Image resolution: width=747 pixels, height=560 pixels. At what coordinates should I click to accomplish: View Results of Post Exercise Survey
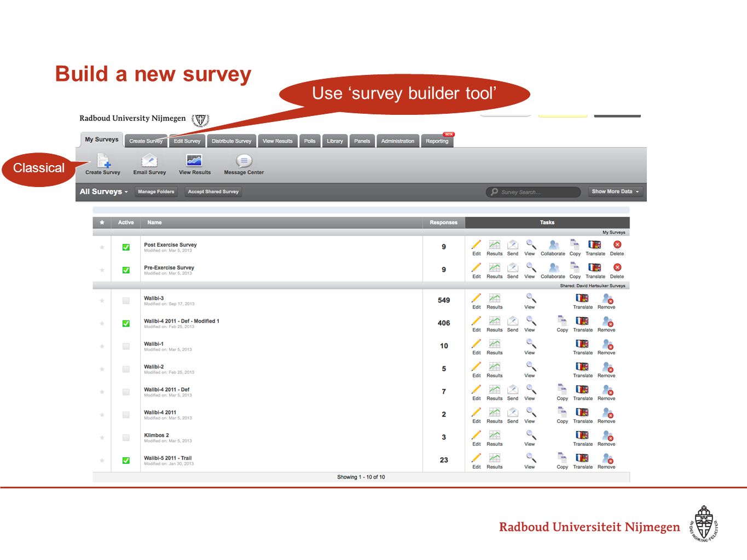pos(495,245)
